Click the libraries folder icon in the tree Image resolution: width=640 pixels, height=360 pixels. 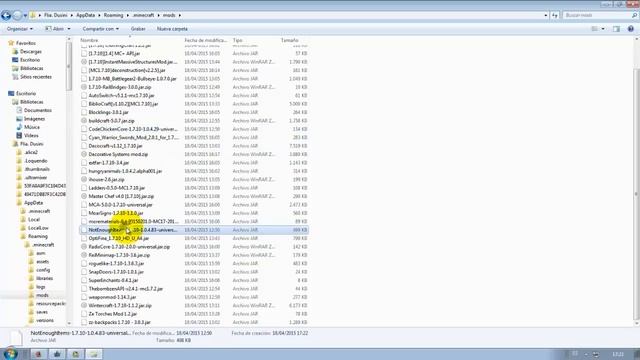click(31, 278)
